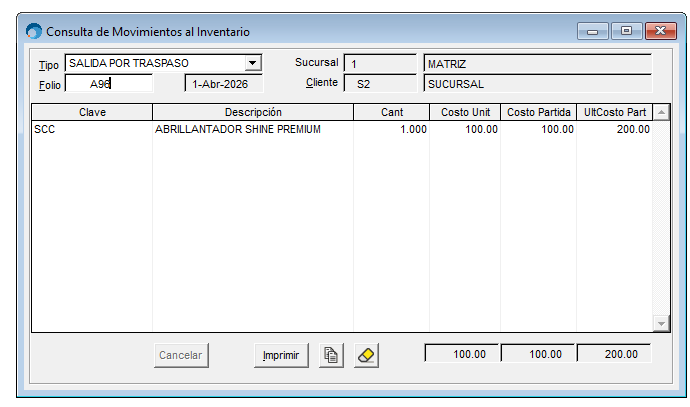Click the 200.00 UltCosto Part cell in row
The image size is (690, 407).
coord(615,129)
